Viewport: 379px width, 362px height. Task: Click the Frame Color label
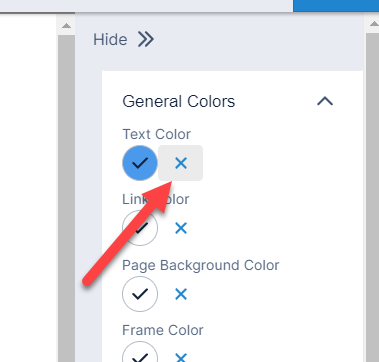coord(163,330)
